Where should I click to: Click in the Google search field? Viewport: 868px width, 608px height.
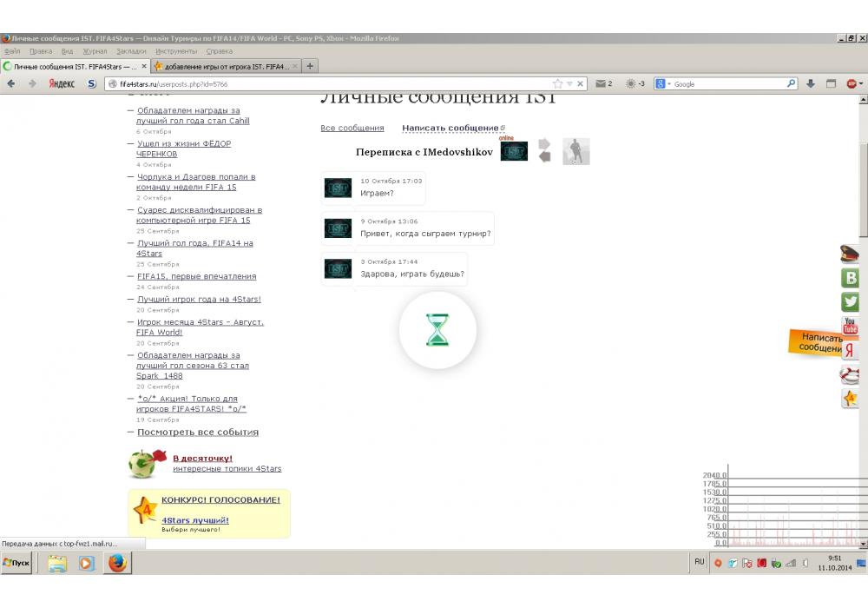click(727, 84)
